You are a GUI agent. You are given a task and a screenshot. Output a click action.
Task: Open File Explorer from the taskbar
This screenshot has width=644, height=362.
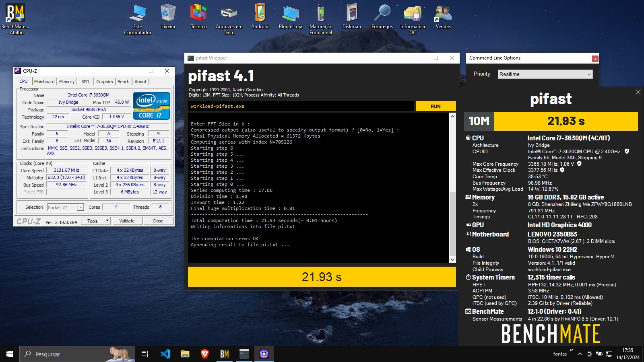pos(185,354)
